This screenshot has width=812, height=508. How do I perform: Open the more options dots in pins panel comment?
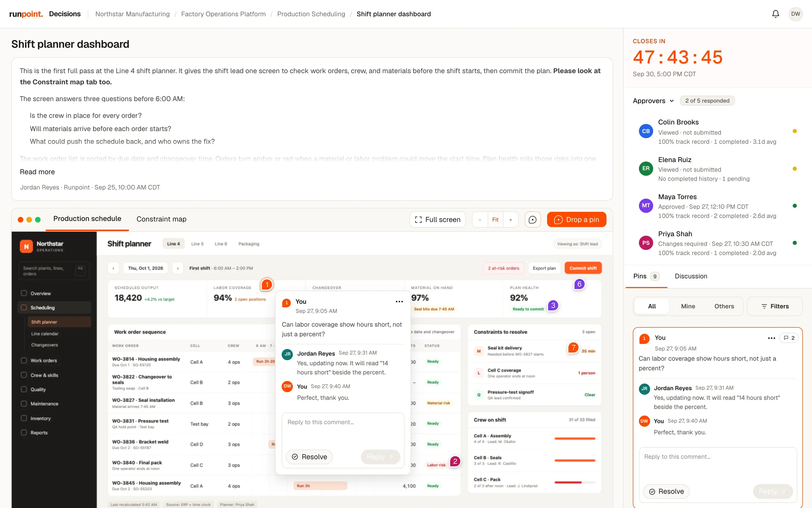(771, 338)
